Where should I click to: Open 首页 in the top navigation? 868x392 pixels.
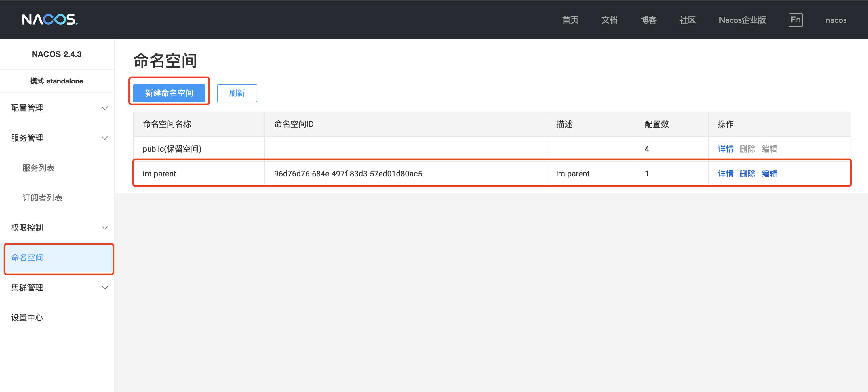tap(570, 20)
